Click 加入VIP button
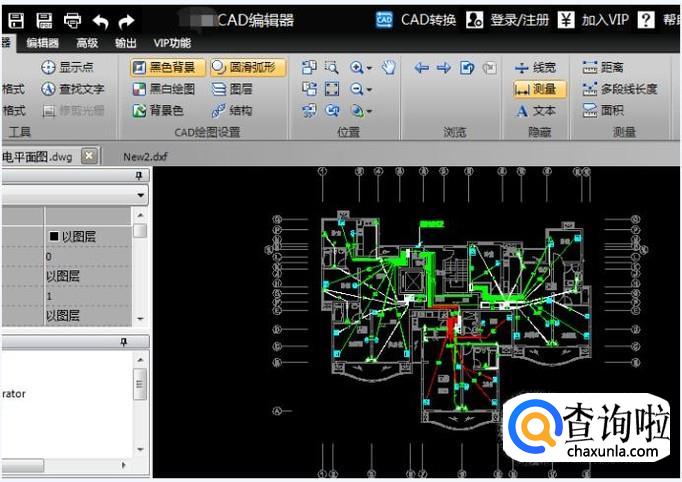Screen dimensions: 682x482 (593, 20)
